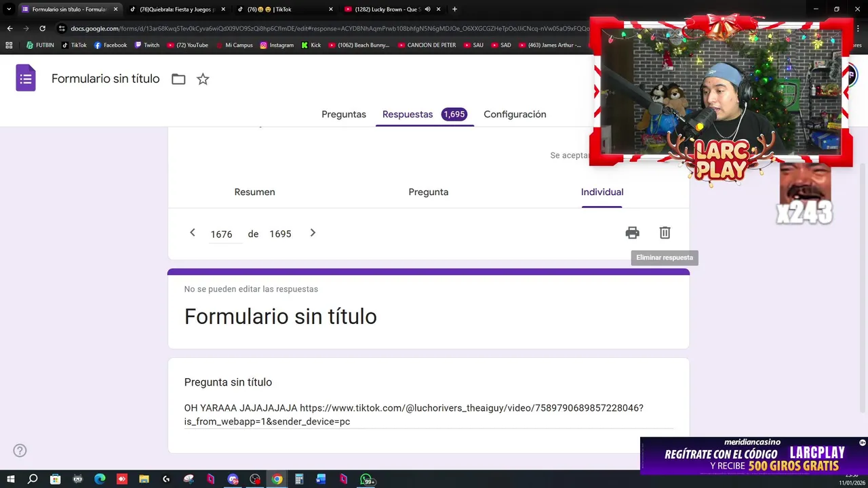Reload the current page
Screen dimensions: 868x488
click(x=42, y=28)
